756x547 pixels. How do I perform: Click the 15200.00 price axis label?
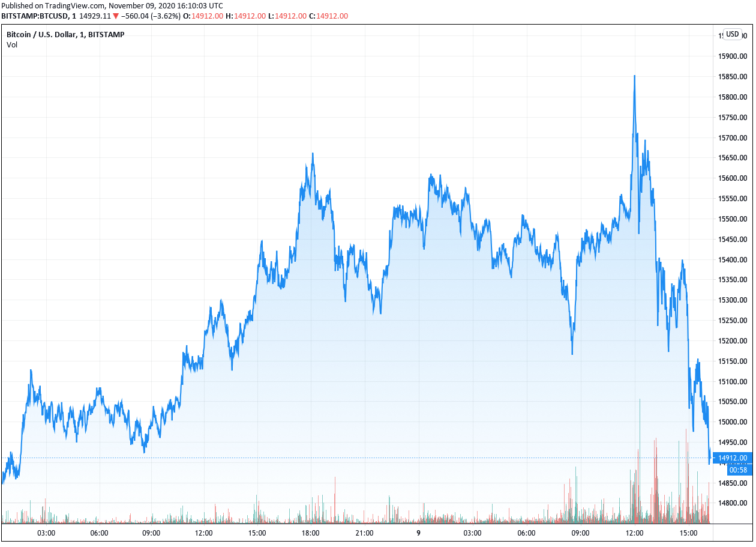click(733, 341)
